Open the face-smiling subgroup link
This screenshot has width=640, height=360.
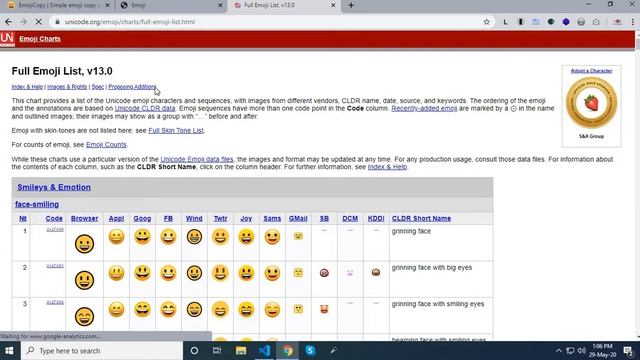[37, 204]
